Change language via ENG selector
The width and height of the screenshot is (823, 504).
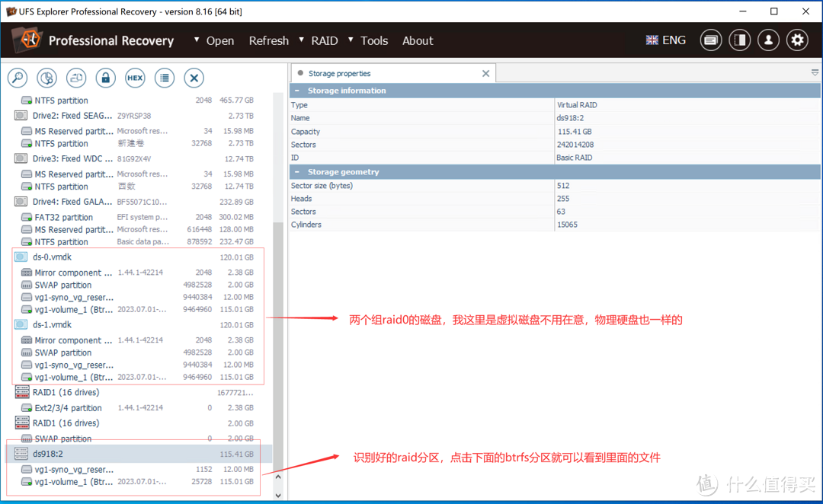(x=665, y=40)
